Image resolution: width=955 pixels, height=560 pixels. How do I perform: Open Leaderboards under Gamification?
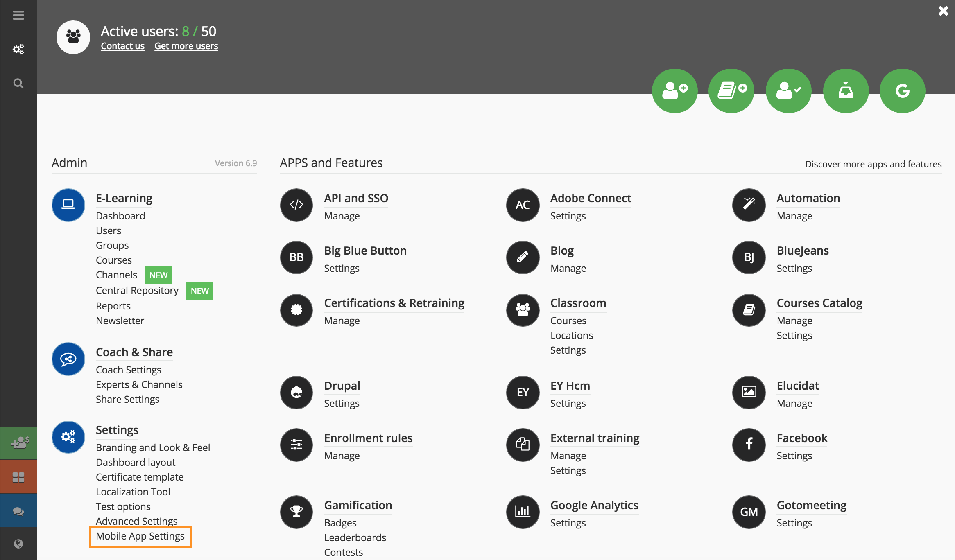coord(355,538)
